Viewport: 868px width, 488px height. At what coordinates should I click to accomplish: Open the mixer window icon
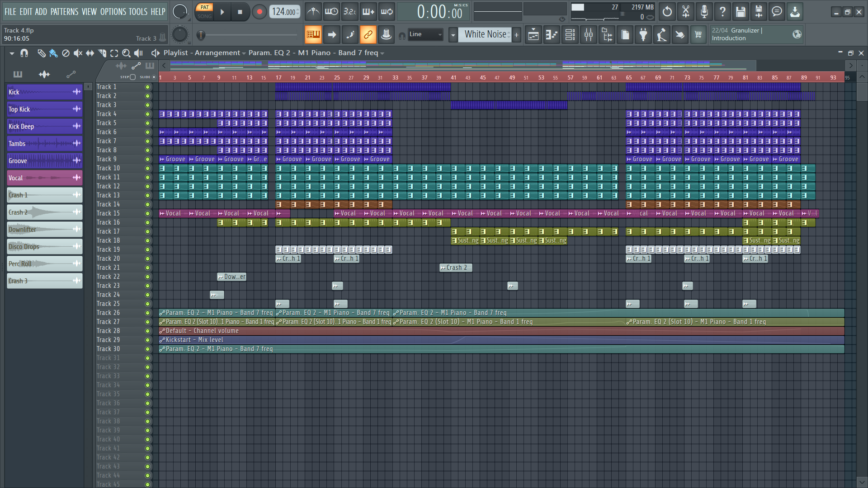click(588, 35)
